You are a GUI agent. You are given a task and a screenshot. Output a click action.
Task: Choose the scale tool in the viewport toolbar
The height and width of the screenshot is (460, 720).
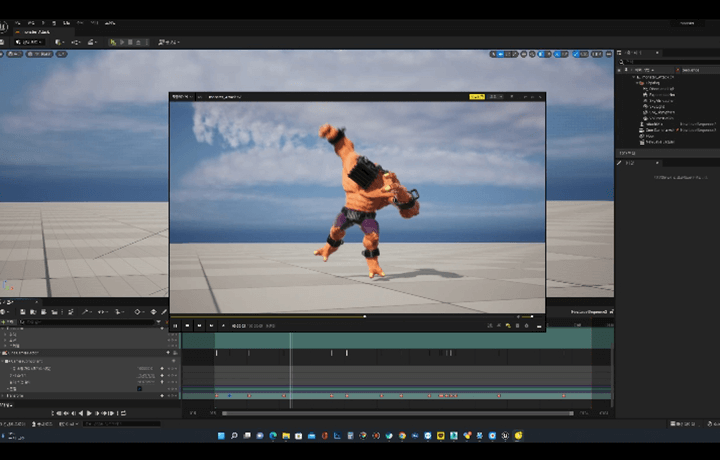point(515,54)
